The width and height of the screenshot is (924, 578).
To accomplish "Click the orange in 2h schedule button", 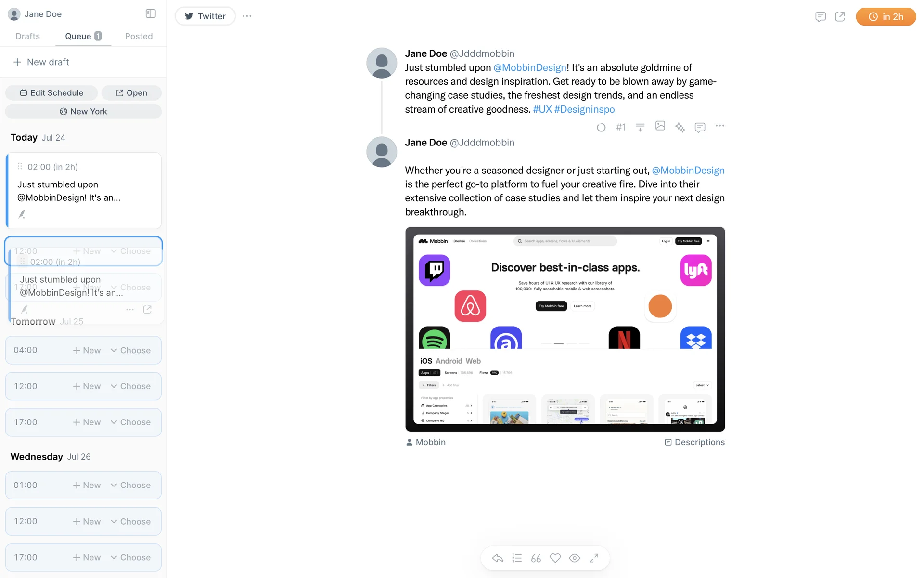I will click(x=885, y=17).
